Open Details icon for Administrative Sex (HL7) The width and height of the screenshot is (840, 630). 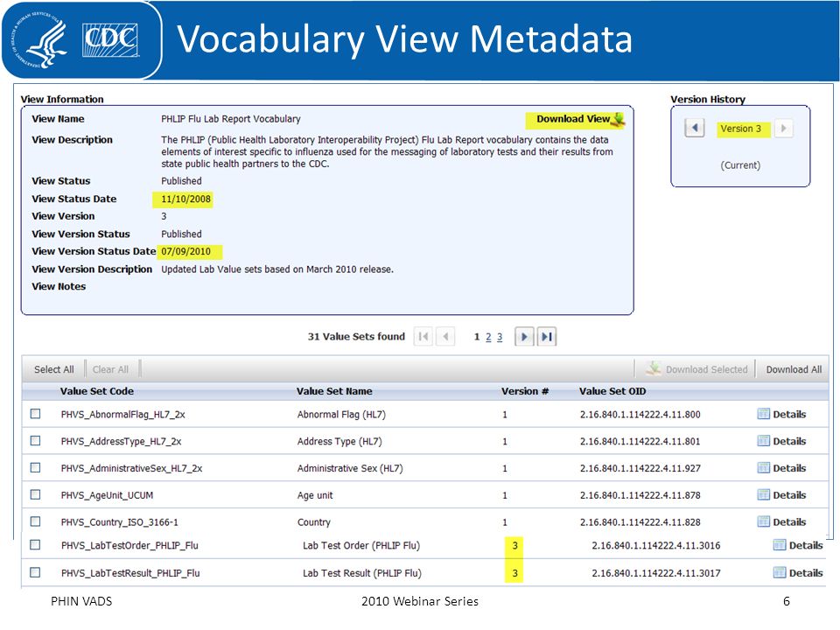[x=763, y=467]
